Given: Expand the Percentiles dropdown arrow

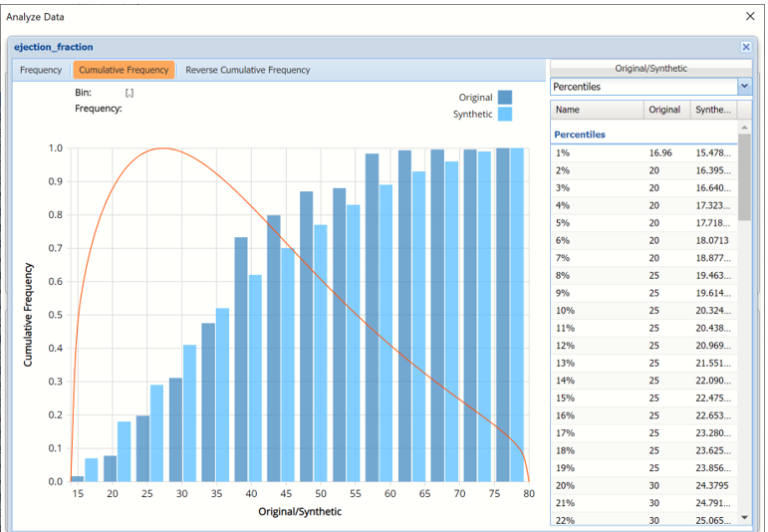Looking at the screenshot, I should (x=744, y=87).
